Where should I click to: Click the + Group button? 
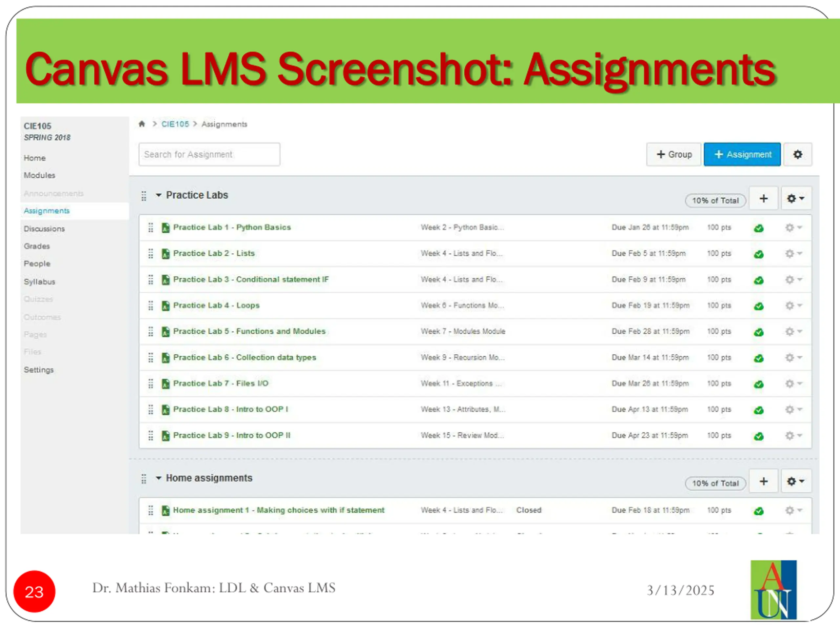pyautogui.click(x=674, y=155)
